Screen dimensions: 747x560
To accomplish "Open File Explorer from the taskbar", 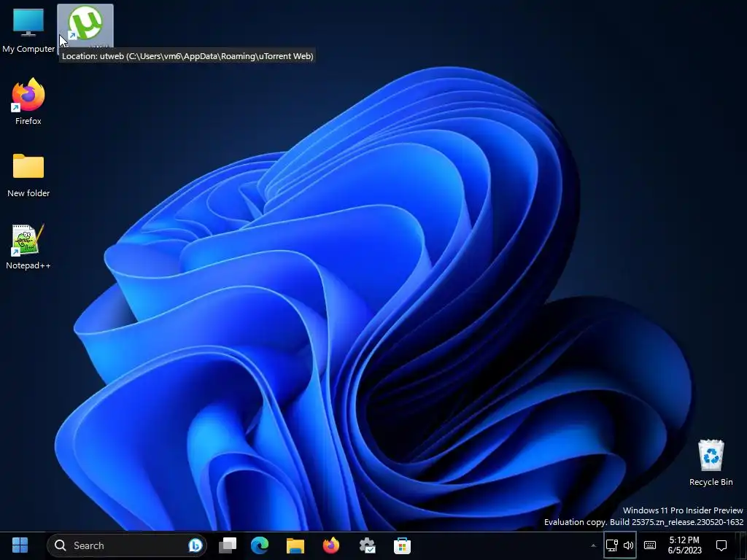I will pyautogui.click(x=295, y=545).
